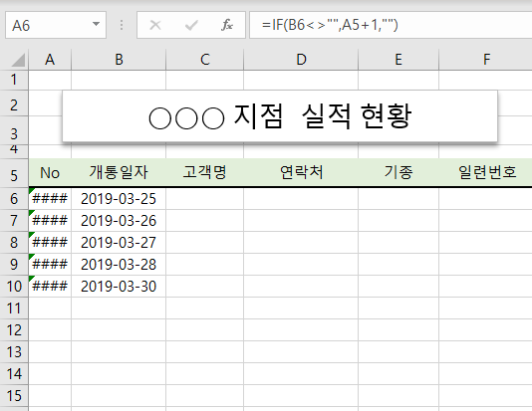The image size is (532, 411).
Task: Select row 13 header
Action: tap(14, 352)
